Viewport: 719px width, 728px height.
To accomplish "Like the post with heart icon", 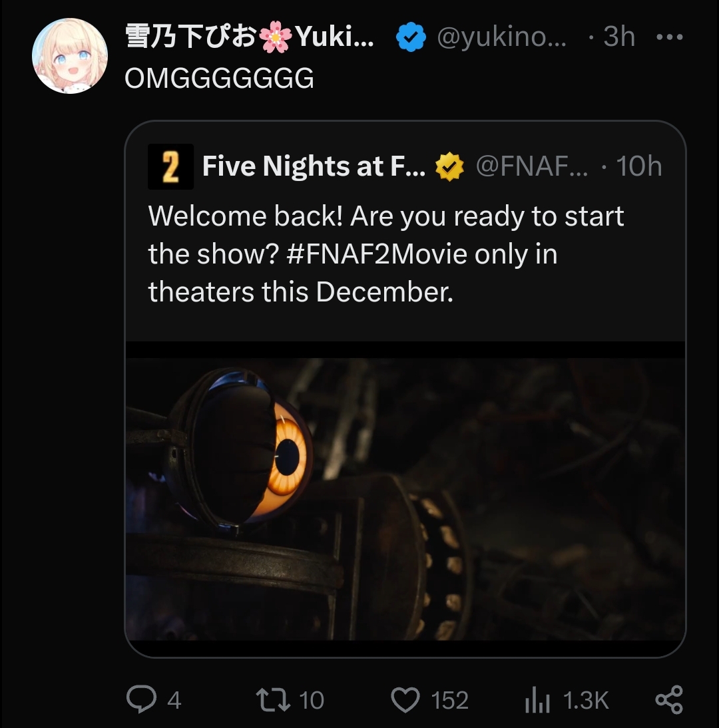I will pyautogui.click(x=405, y=699).
